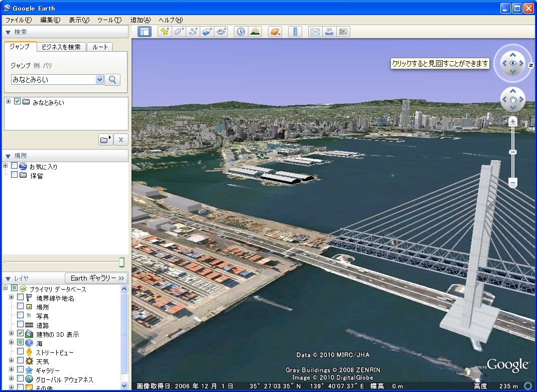Uncheck the 建物の 3D 表示 layer
Image resolution: width=537 pixels, height=392 pixels.
click(21, 334)
